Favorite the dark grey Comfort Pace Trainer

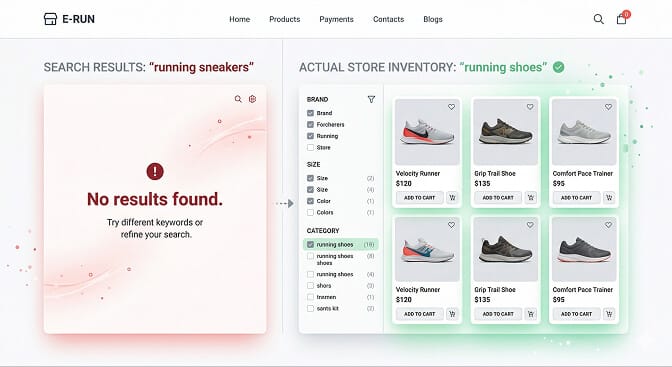[609, 225]
